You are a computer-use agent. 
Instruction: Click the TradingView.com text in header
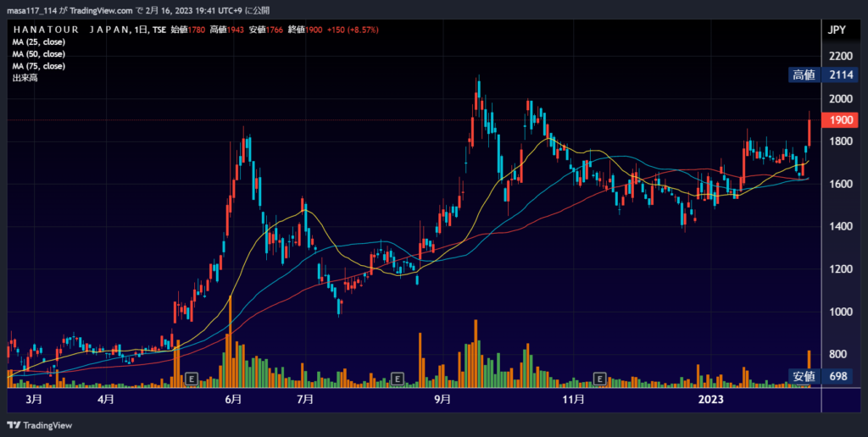coord(102,10)
